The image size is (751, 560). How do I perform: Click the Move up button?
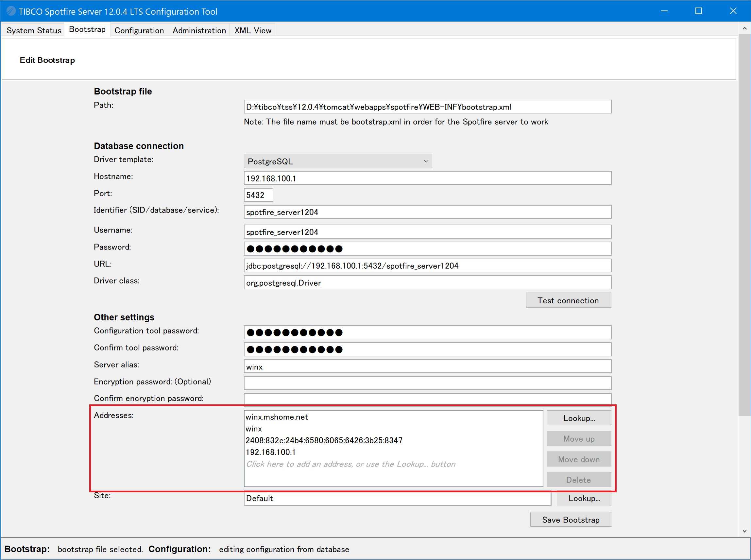[x=579, y=439]
